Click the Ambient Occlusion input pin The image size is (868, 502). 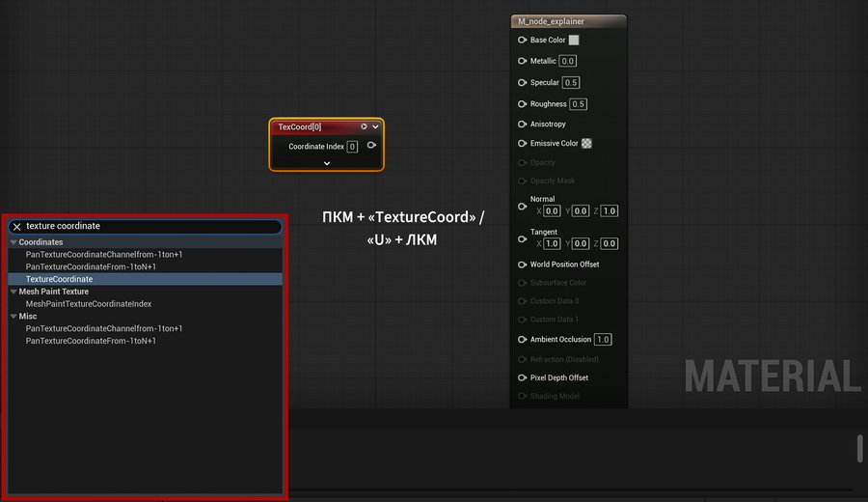522,339
